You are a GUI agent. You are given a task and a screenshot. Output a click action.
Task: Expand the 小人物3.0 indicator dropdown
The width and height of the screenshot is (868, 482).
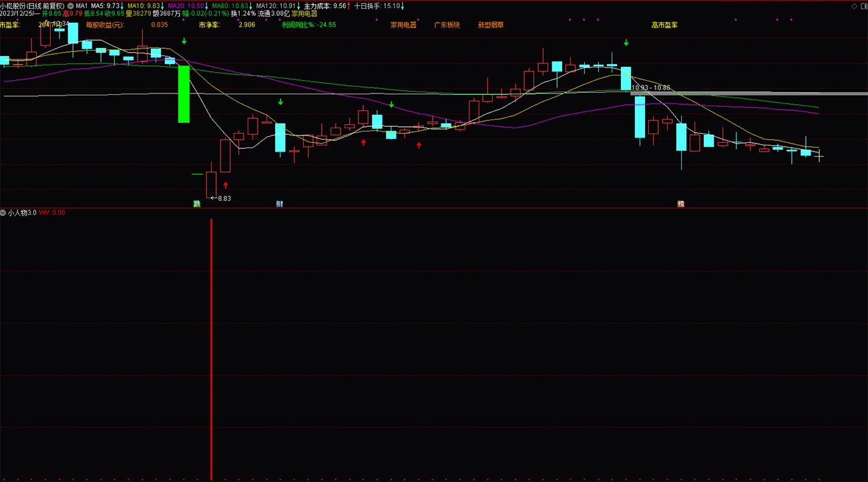coord(3,212)
